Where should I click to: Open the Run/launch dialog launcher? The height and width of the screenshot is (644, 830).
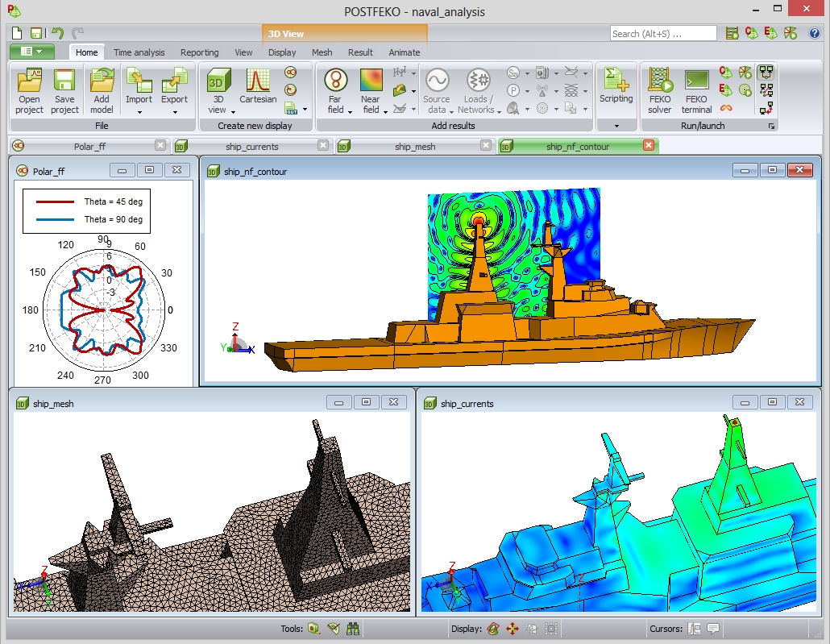point(771,126)
